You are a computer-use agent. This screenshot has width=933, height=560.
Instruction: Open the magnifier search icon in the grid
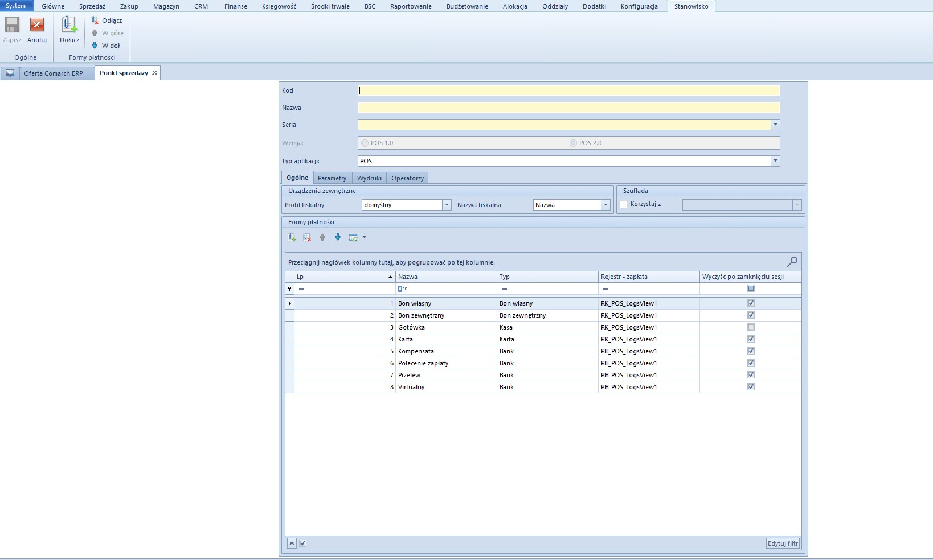click(792, 262)
